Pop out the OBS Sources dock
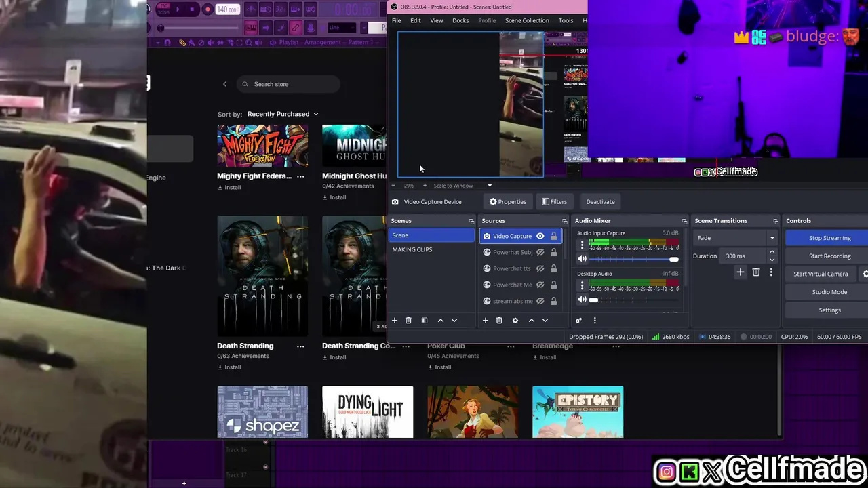The width and height of the screenshot is (868, 488). [x=564, y=221]
